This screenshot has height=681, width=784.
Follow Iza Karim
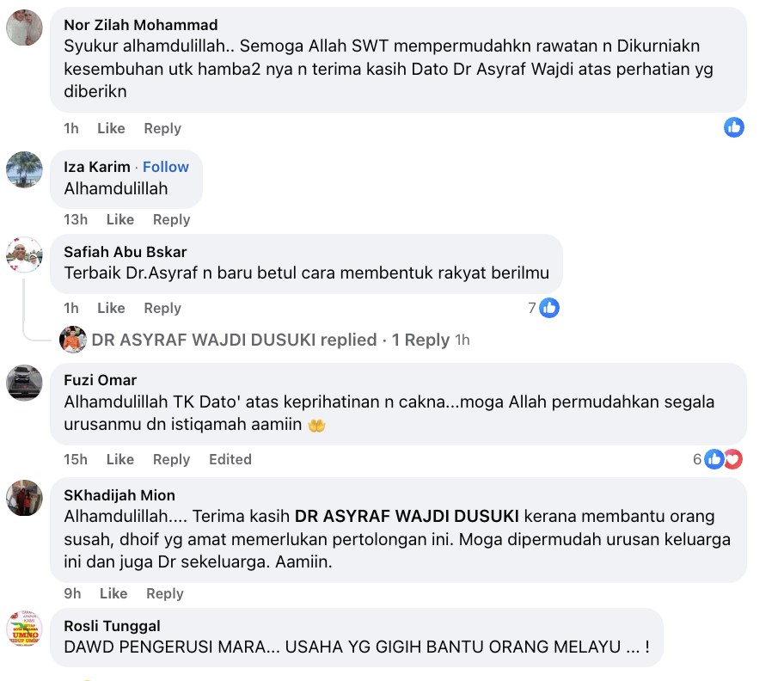(x=166, y=167)
